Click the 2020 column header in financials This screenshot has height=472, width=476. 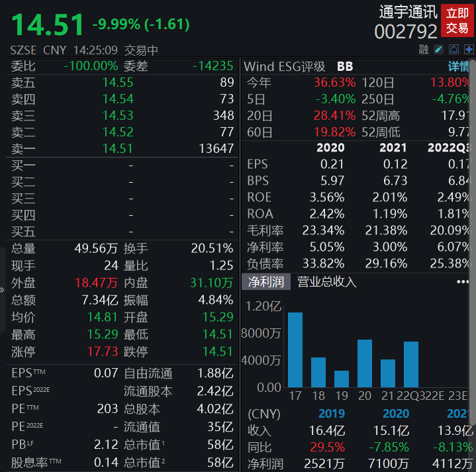tap(330, 148)
